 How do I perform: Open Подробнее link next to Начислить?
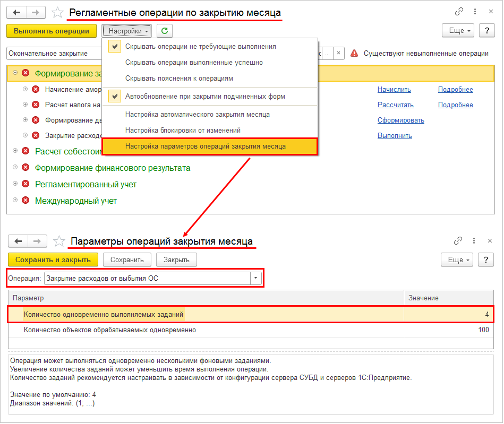(456, 90)
